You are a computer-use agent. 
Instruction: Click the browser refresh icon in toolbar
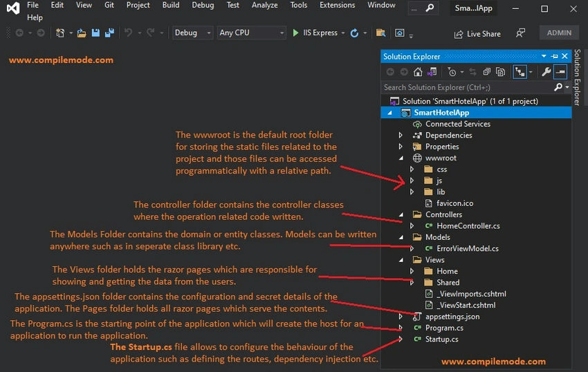coord(354,33)
